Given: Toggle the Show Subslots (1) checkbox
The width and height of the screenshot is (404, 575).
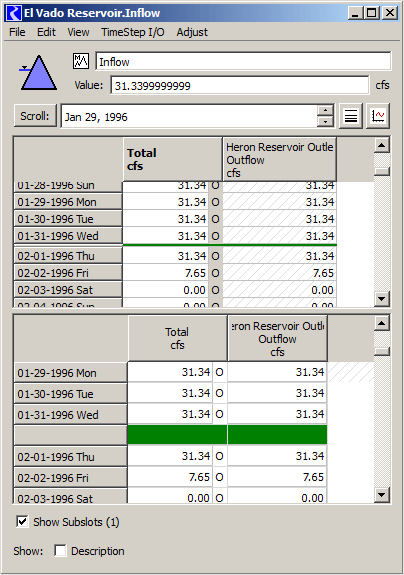Looking at the screenshot, I should coord(22,521).
